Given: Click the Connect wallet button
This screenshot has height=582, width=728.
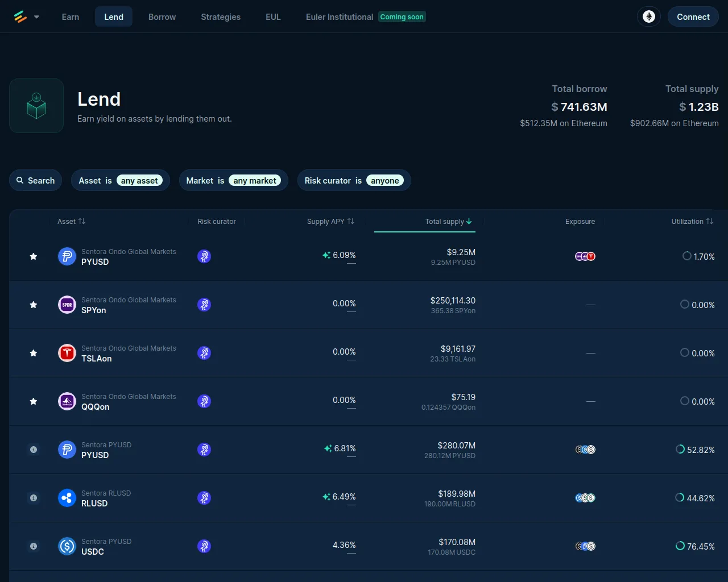Looking at the screenshot, I should [693, 17].
